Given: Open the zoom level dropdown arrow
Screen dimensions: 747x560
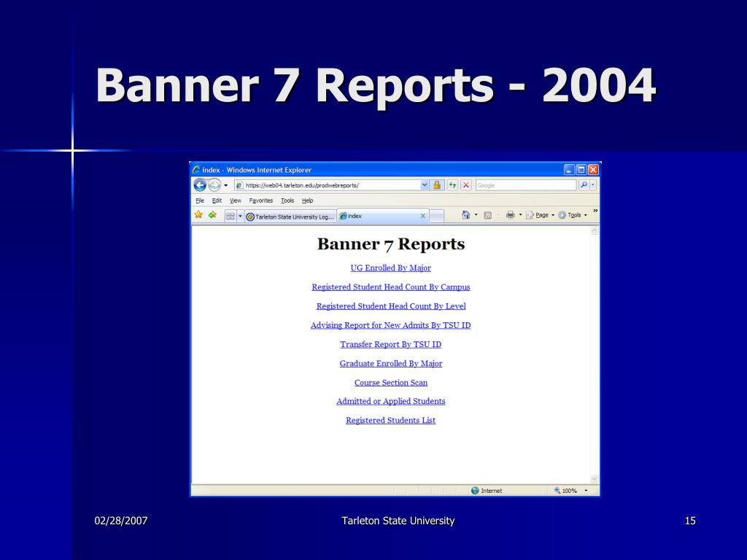Looking at the screenshot, I should 586,491.
